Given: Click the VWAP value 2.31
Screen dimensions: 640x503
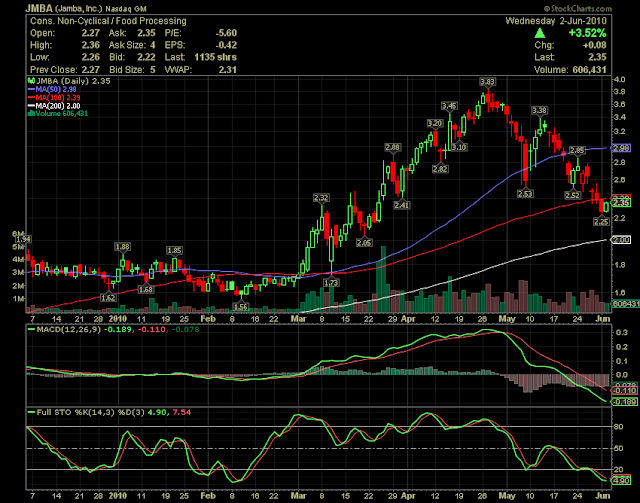Looking at the screenshot, I should (228, 69).
